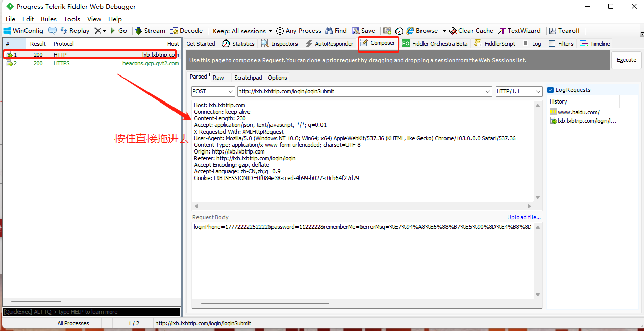Click the Go resume button
The image size is (644, 331).
119,31
